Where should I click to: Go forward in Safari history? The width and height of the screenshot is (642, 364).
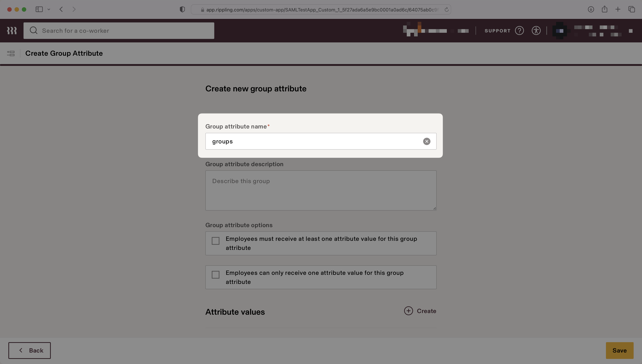tap(74, 9)
